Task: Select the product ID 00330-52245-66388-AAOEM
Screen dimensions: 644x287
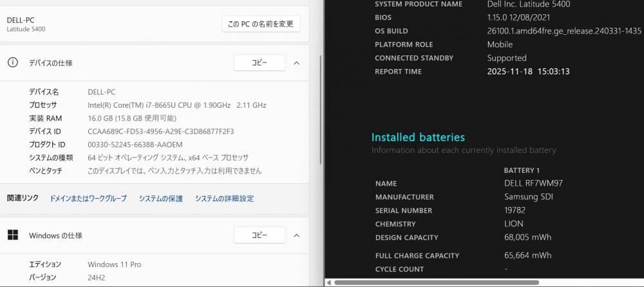Action: coord(135,144)
